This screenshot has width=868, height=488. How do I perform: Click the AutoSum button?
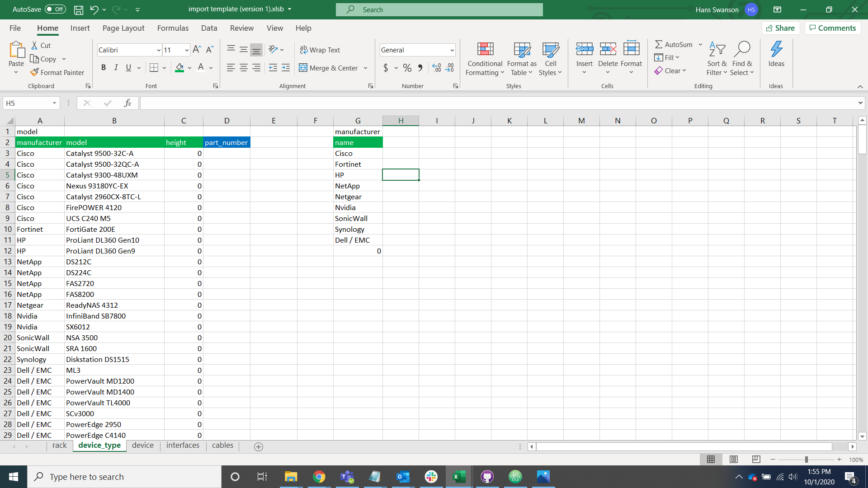pos(674,44)
